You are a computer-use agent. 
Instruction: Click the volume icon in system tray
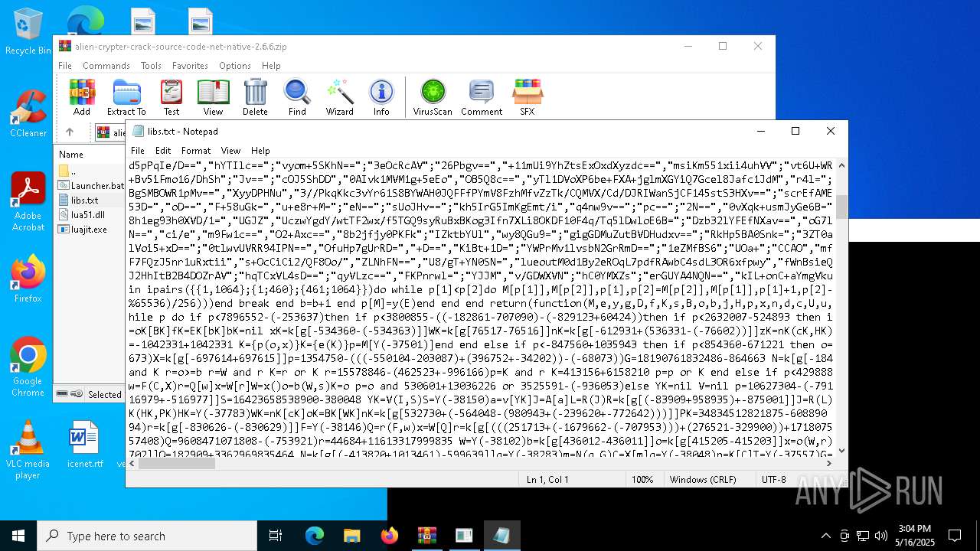[880, 536]
